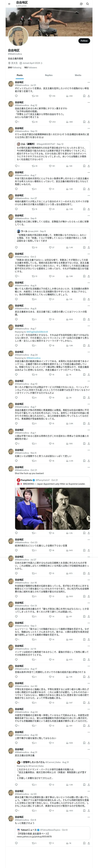Repost the Aug 12 post
This screenshot has width=98, height=868.
(33, 122)
